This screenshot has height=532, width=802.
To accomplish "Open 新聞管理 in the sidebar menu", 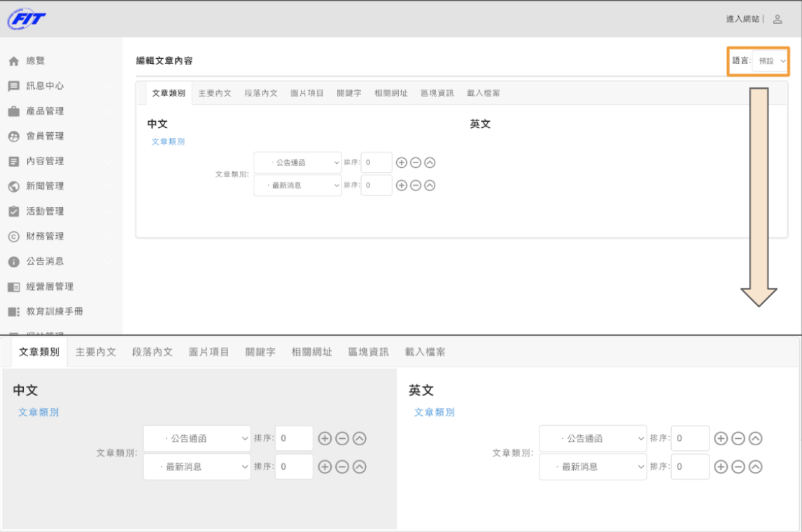I will click(x=45, y=186).
